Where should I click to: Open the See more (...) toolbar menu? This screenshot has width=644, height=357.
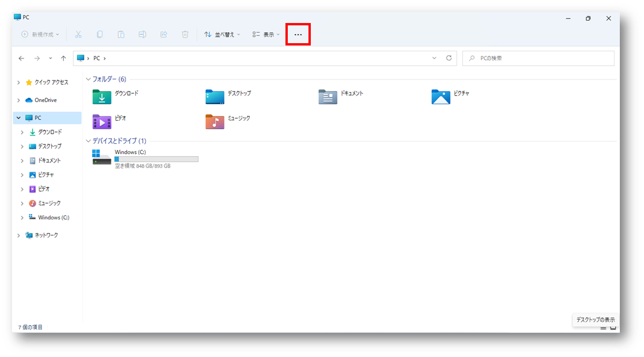point(298,35)
